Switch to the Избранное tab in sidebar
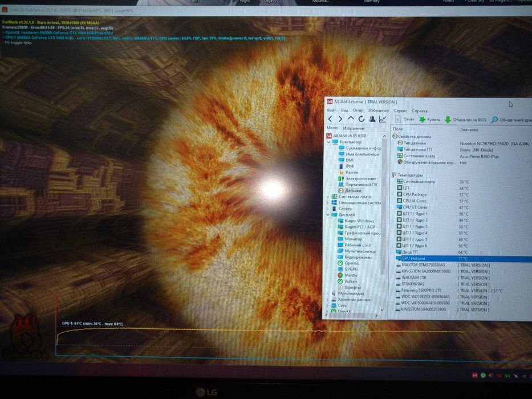The width and height of the screenshot is (532, 399). click(x=353, y=128)
